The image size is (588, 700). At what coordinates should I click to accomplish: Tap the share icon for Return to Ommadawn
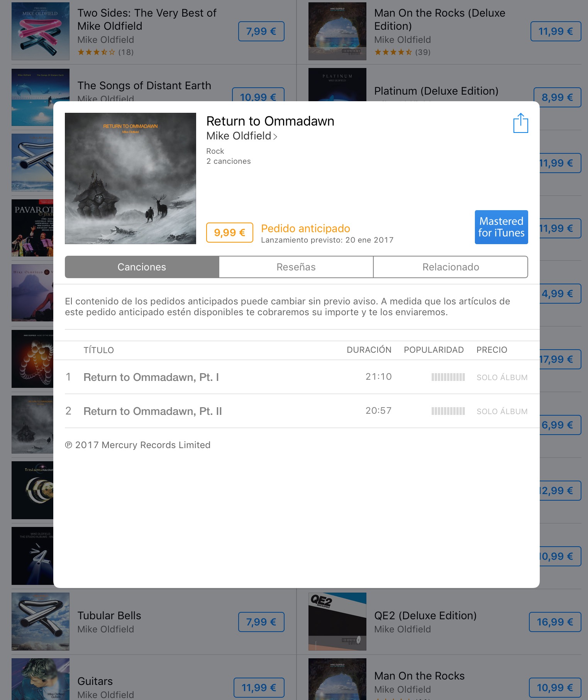pyautogui.click(x=520, y=123)
